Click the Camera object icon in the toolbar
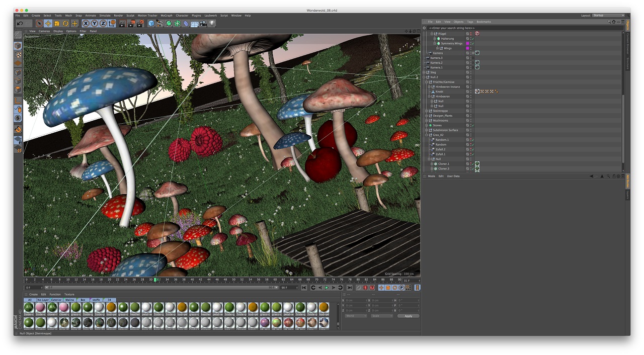Viewport: 644px width, 355px height. [203, 23]
